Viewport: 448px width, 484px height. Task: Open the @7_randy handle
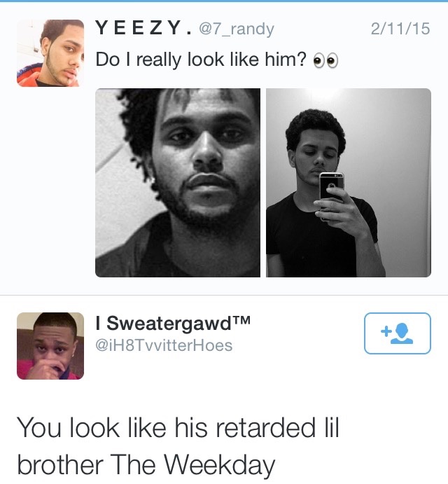tap(237, 29)
